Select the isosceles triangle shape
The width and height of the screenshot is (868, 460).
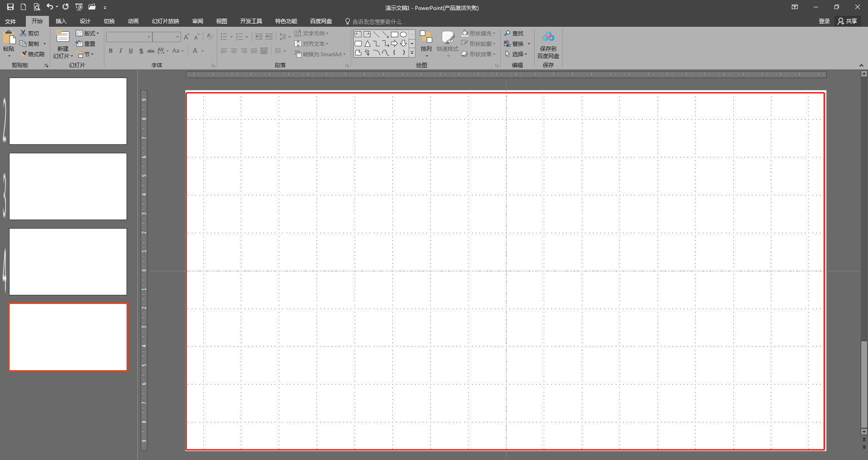click(x=367, y=44)
